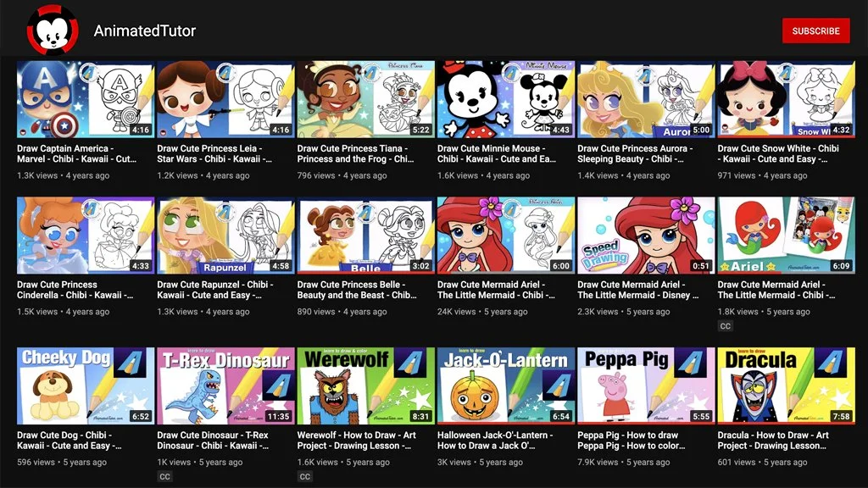
Task: Open the Speed Drawing Ariel thumbnail
Action: [x=645, y=236]
